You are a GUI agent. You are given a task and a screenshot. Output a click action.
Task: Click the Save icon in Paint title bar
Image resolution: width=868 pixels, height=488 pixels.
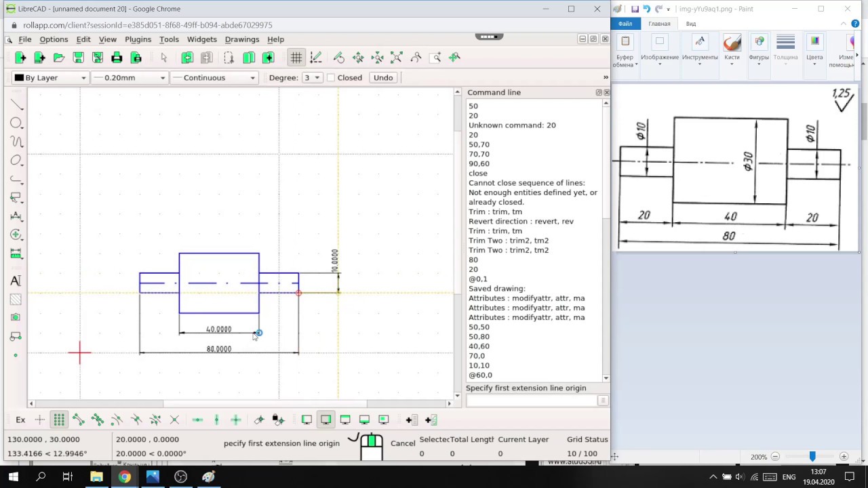tap(635, 9)
